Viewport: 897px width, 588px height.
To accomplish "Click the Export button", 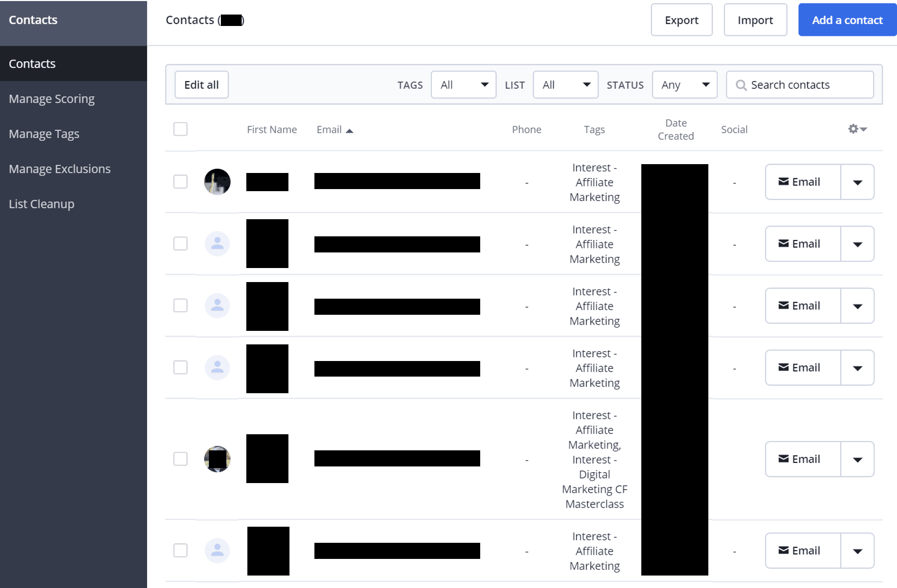I will (x=681, y=20).
